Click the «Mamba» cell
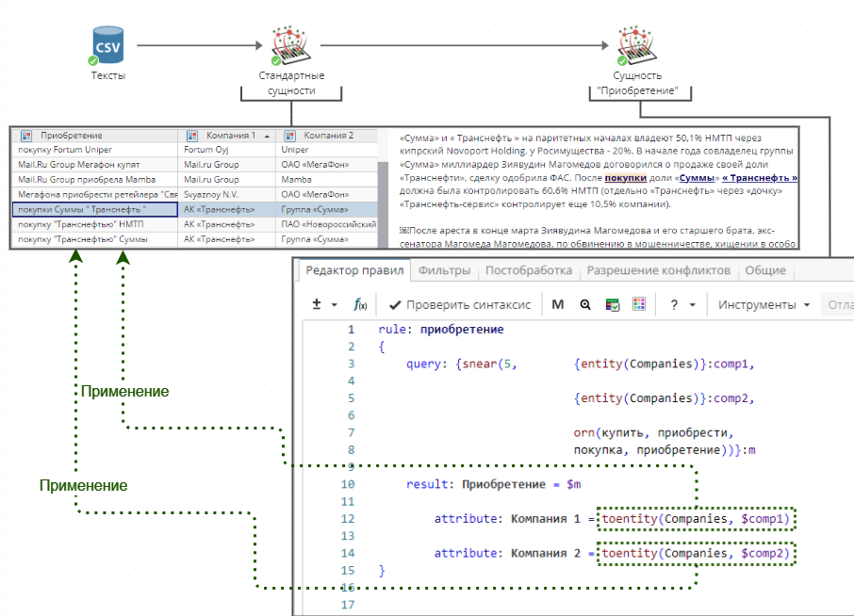The image size is (854, 616). (327, 180)
